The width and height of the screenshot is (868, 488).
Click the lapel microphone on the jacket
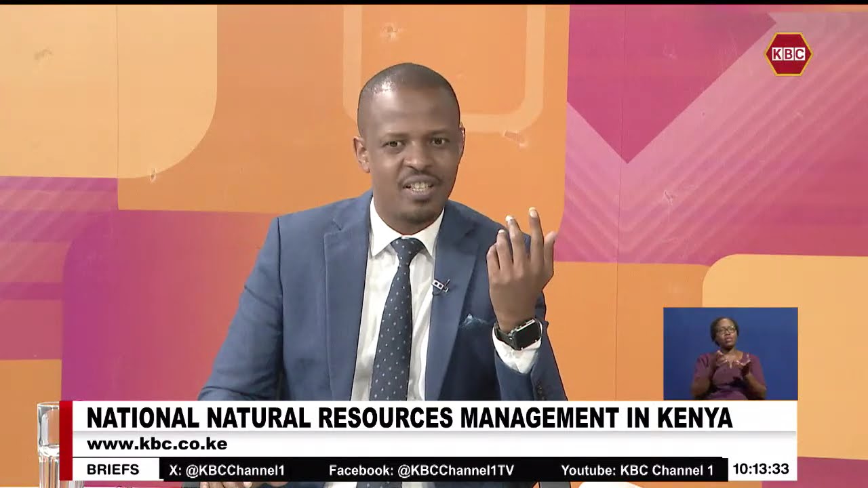point(440,286)
